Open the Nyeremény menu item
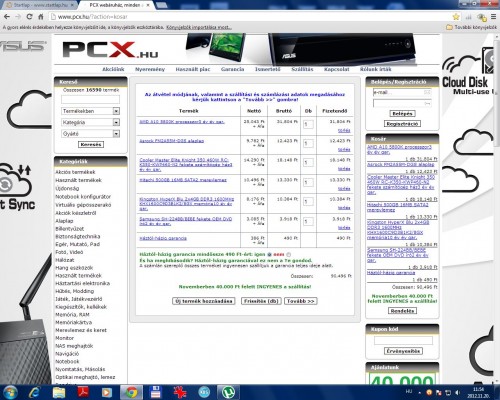Viewport: 500px width, 400px height. (150, 69)
